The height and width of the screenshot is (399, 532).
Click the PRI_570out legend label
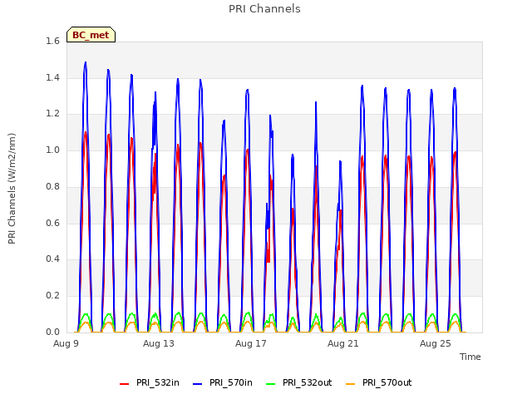(x=387, y=382)
